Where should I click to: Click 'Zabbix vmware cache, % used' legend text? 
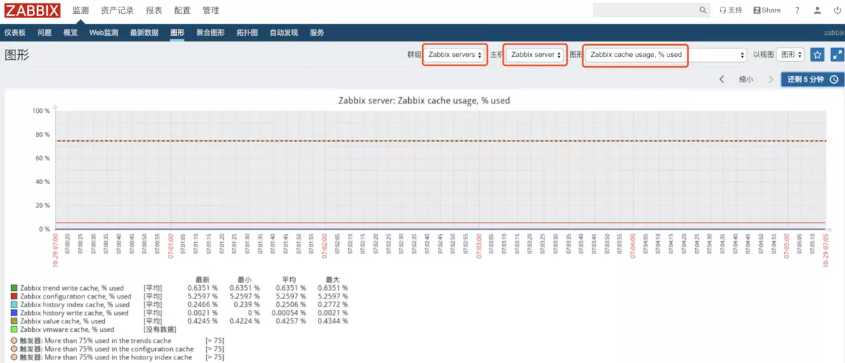click(x=67, y=329)
